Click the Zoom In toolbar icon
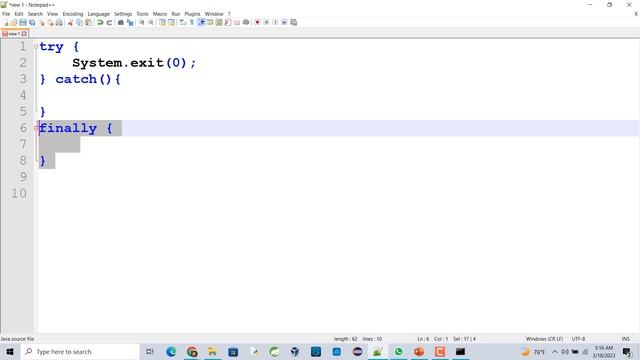The width and height of the screenshot is (640, 360). click(141, 22)
